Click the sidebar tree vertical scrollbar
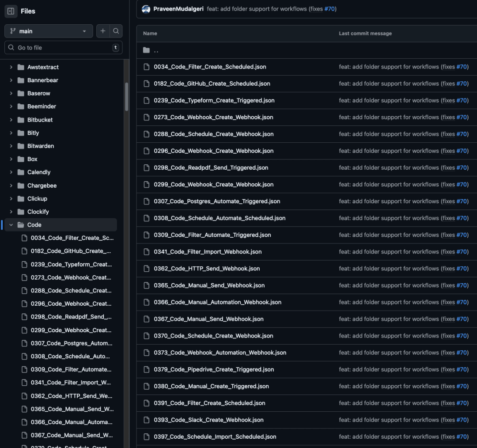 (x=127, y=96)
